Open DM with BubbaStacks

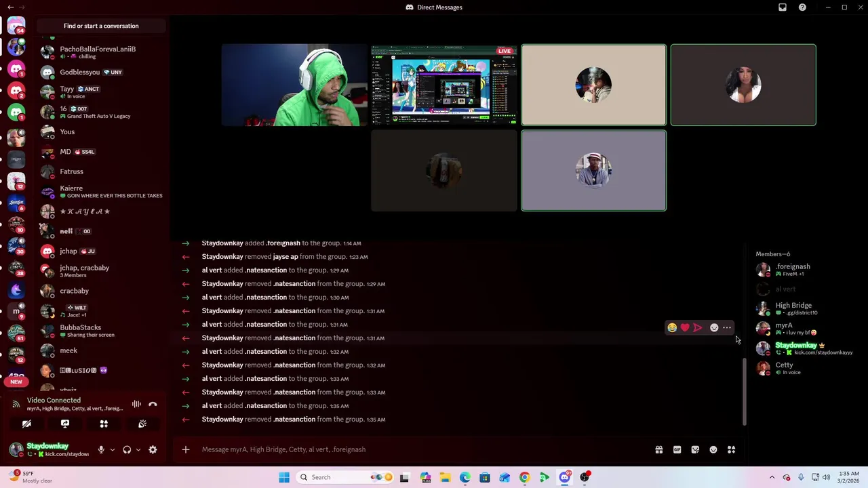[x=102, y=331]
